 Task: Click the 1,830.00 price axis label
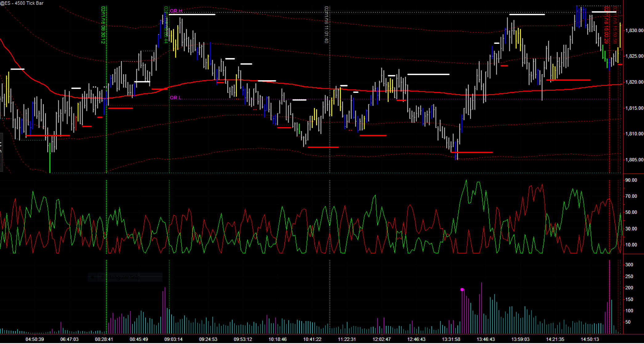point(634,31)
